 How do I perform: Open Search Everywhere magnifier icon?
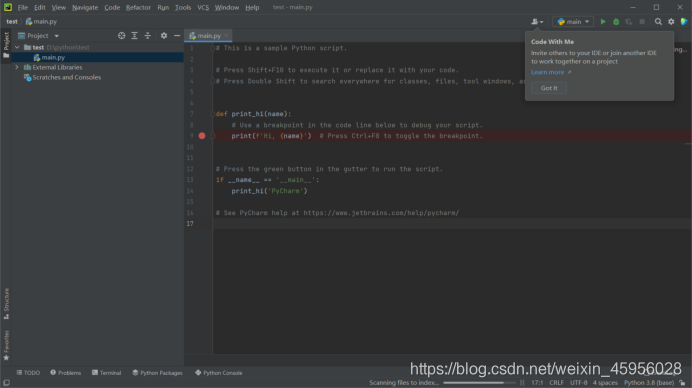tap(658, 22)
